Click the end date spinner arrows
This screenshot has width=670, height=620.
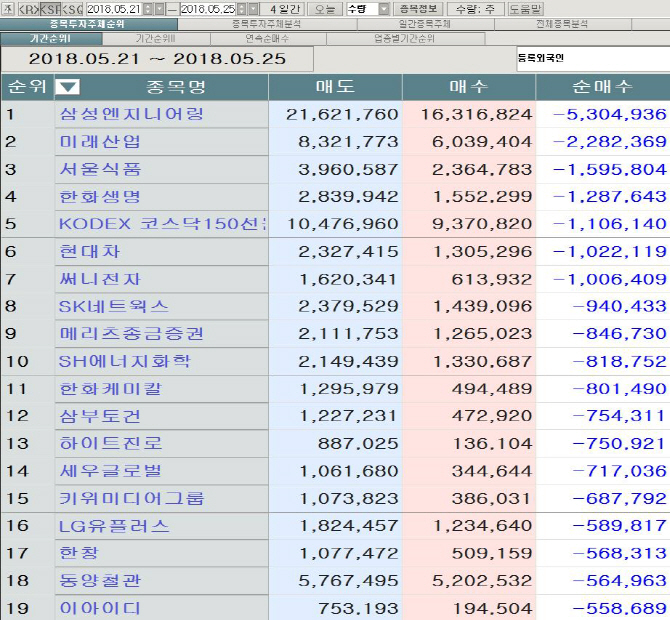tap(242, 9)
